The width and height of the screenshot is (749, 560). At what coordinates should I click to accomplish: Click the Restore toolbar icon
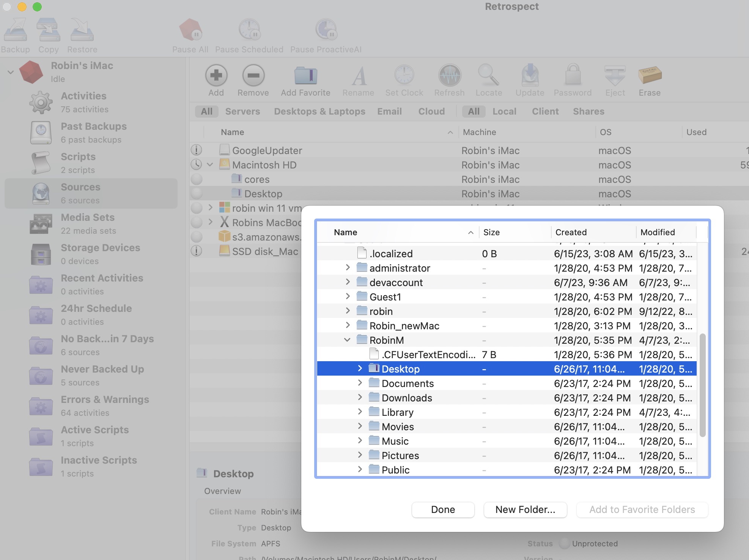point(82,30)
